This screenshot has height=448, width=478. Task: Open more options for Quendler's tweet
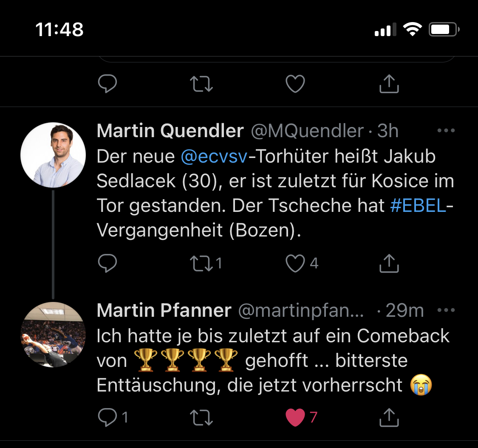[446, 131]
